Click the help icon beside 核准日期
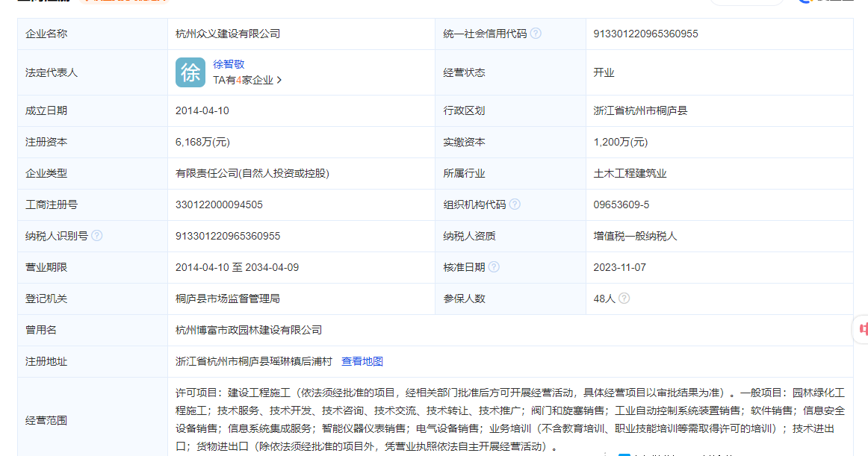Viewport: 868px width, 456px height. (494, 267)
